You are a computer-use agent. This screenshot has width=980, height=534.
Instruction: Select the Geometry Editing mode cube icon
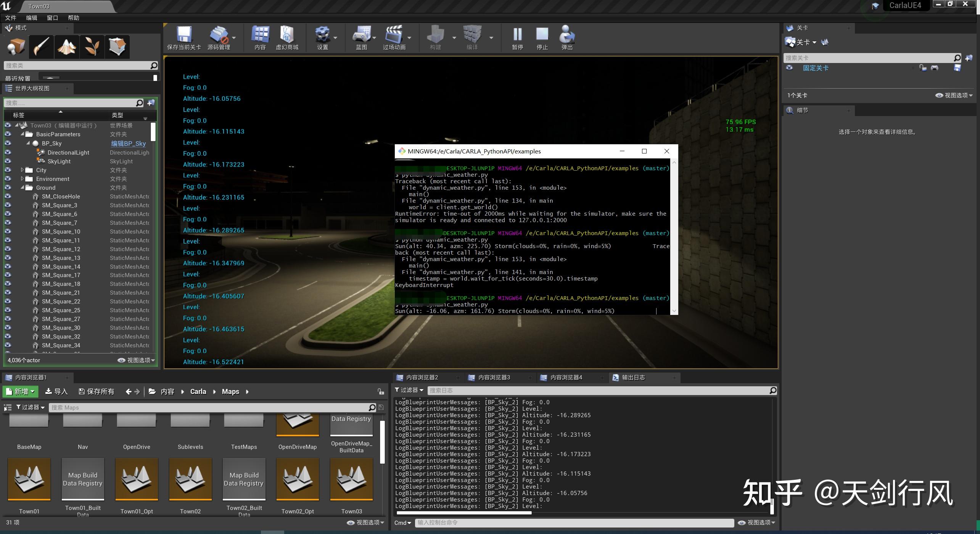click(x=117, y=47)
